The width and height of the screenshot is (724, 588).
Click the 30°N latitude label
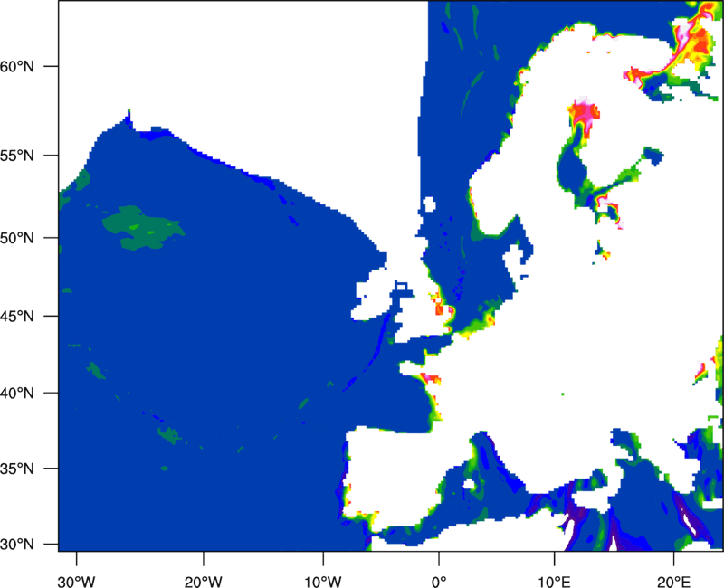[17, 545]
